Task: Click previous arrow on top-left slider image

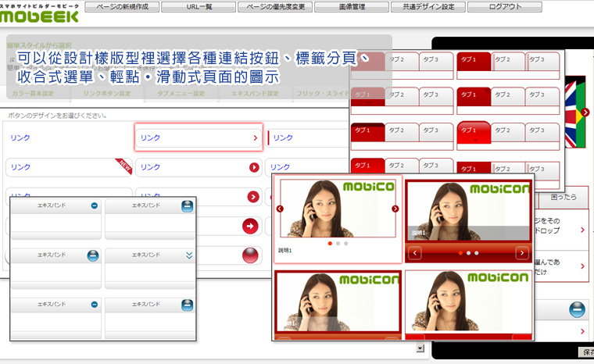Action: [280, 209]
